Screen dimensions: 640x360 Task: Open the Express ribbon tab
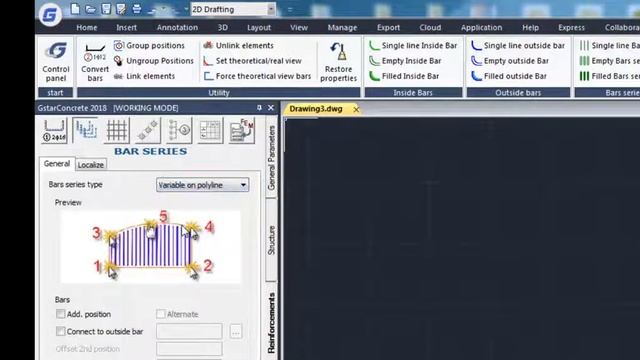coord(571,27)
